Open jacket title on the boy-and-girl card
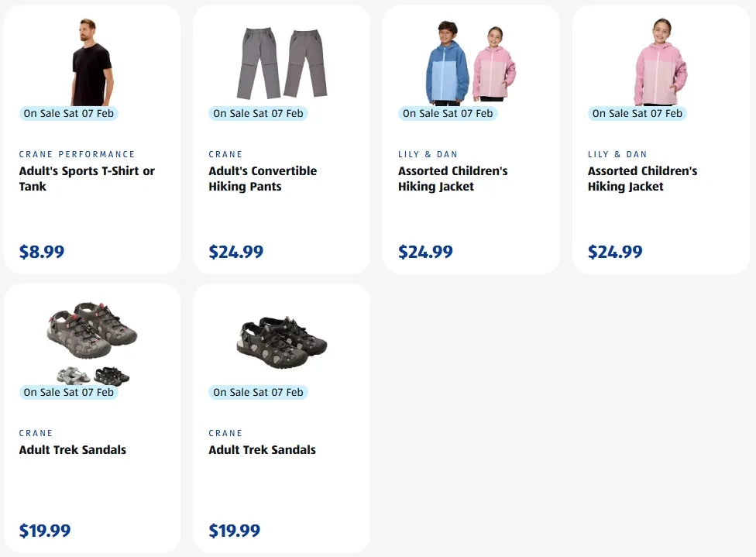 (x=453, y=179)
